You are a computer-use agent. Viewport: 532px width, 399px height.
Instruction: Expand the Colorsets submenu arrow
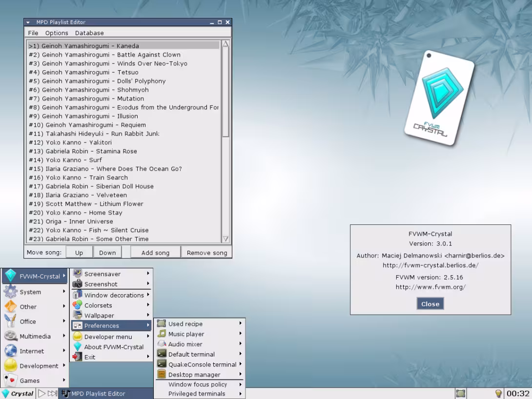pyautogui.click(x=148, y=305)
